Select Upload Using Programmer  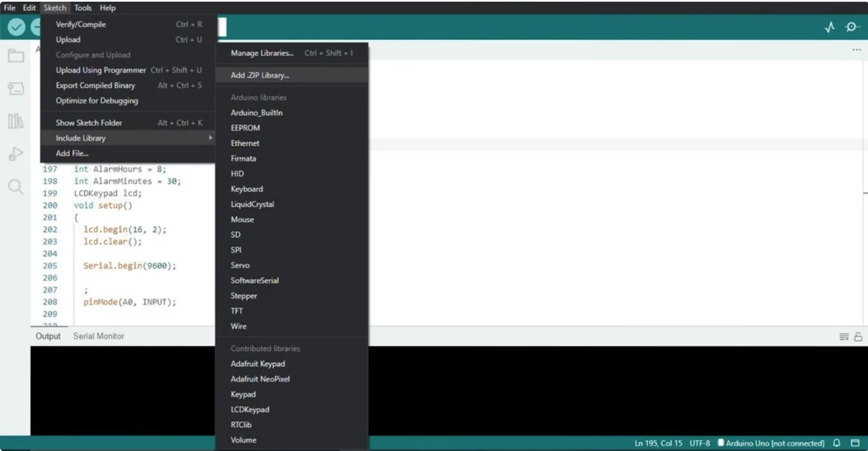click(128, 70)
